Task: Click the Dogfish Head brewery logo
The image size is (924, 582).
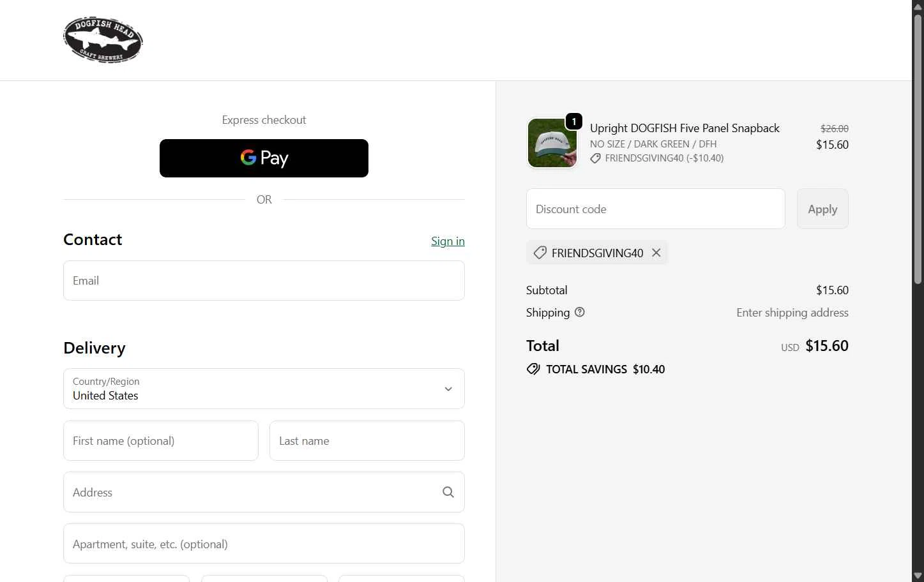Action: [x=103, y=40]
